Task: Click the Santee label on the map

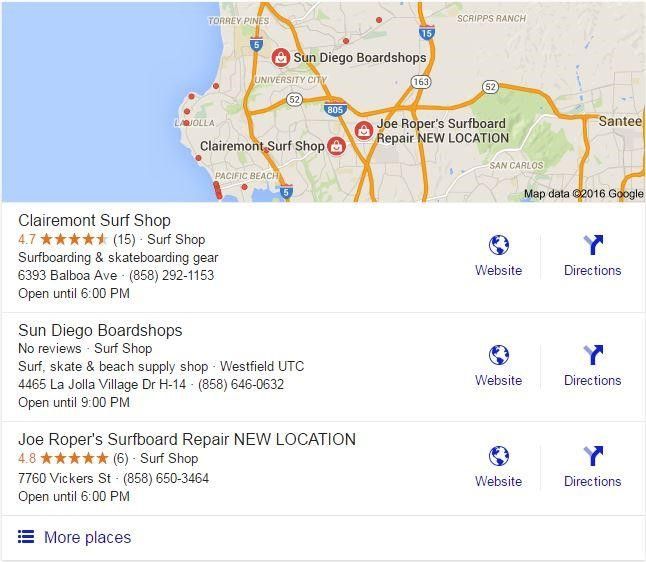Action: (620, 120)
